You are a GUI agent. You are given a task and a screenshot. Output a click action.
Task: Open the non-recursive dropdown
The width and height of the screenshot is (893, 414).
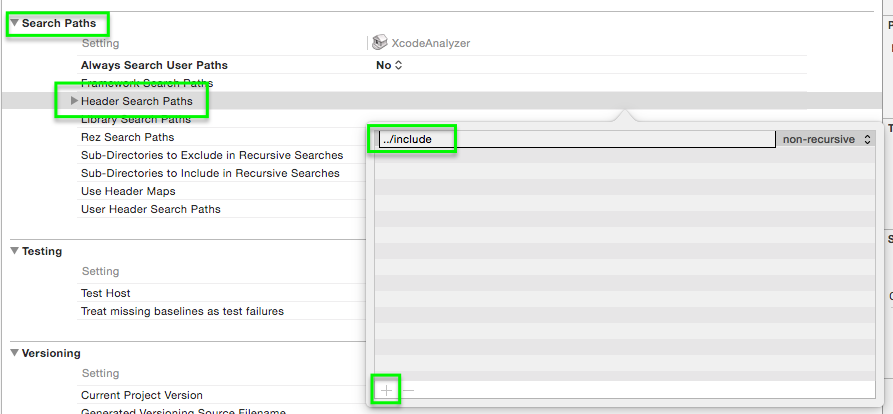(x=827, y=140)
